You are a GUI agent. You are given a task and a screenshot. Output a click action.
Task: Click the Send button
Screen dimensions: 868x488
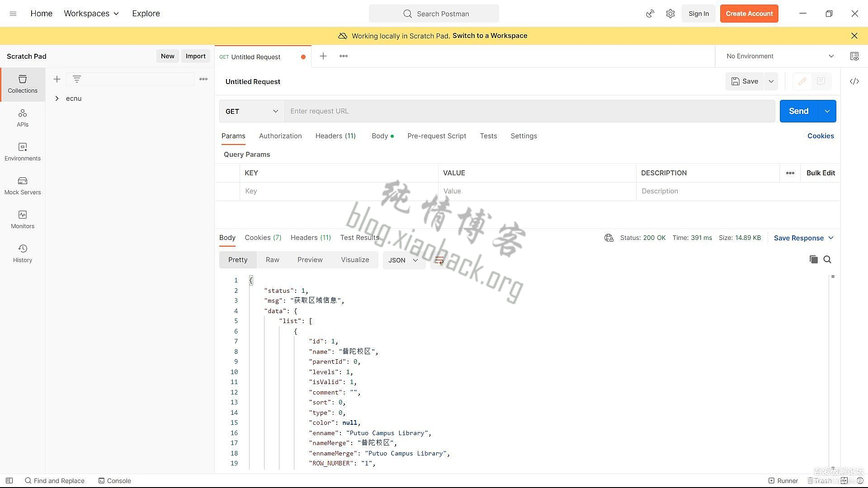pos(799,111)
